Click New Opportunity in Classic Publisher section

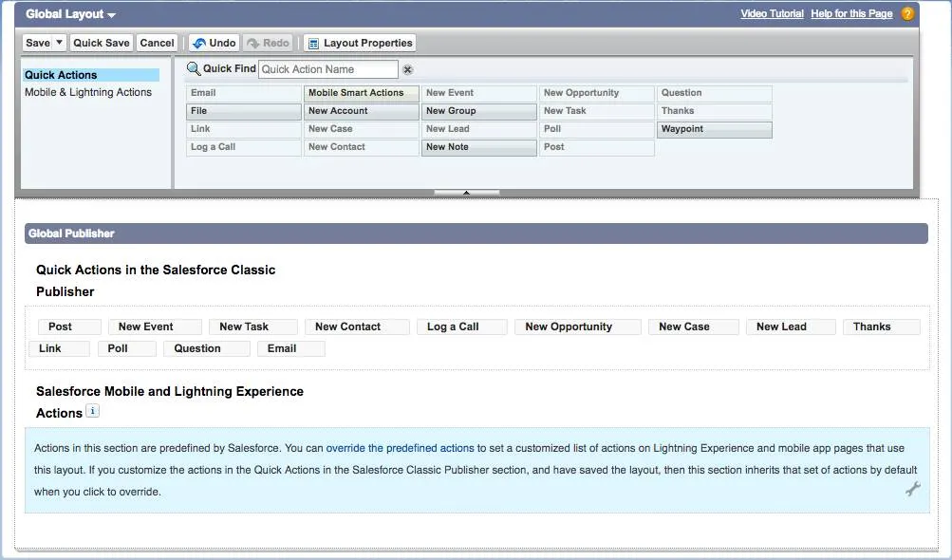pos(578,327)
